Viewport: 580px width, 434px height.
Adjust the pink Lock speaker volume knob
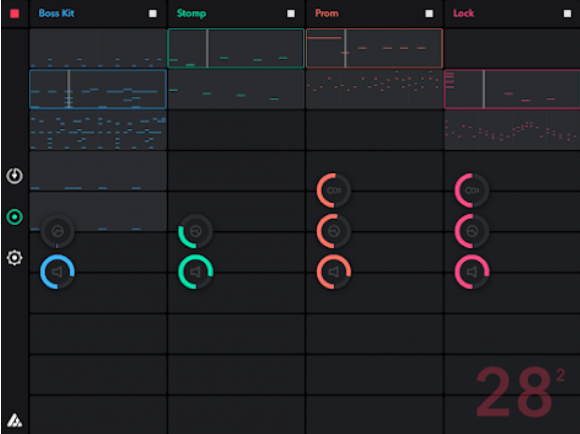[x=472, y=272]
